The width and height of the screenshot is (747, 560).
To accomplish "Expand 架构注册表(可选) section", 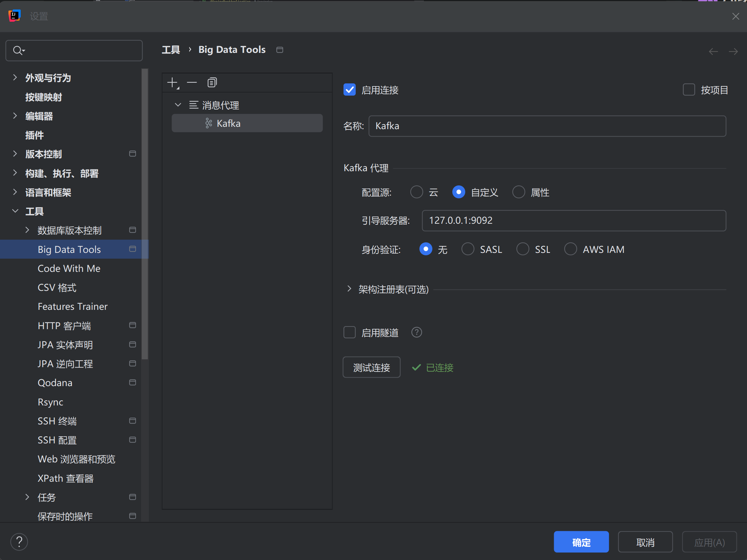I will click(349, 289).
